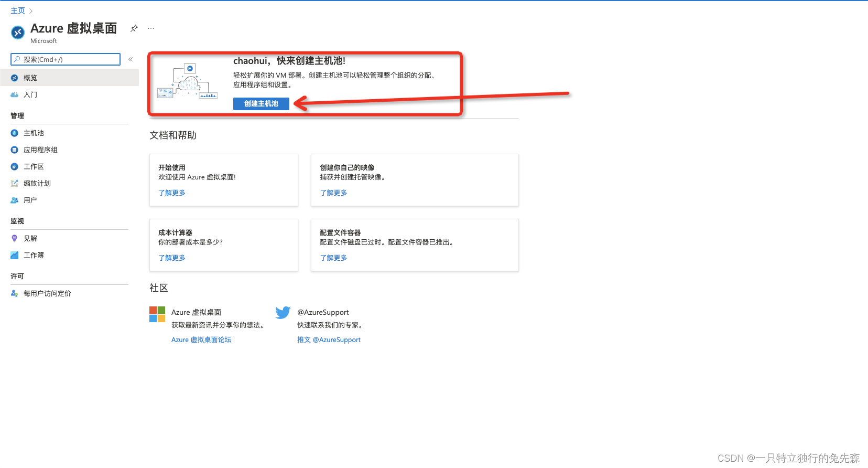Image resolution: width=868 pixels, height=468 pixels.
Task: Click the Azure Virtual Desktop logo icon
Action: click(x=18, y=33)
